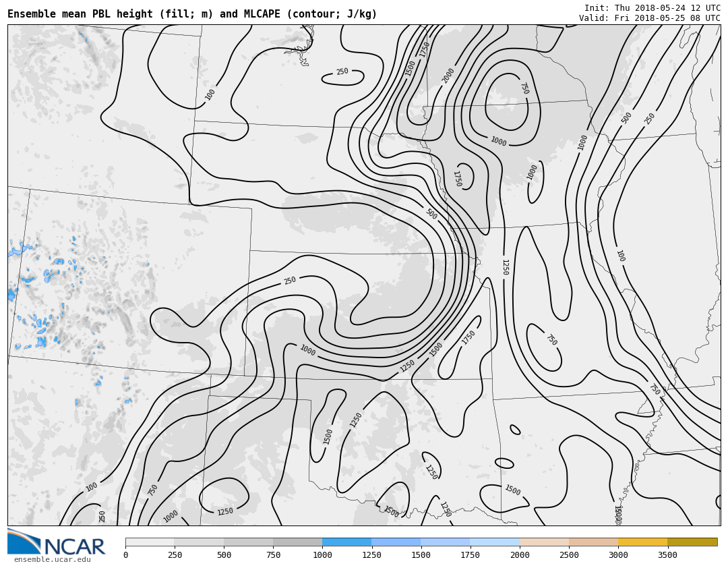Pick the blue legend swatch between 1000 and 1250
Image resolution: width=728 pixels, height=568 pixels.
tap(346, 542)
